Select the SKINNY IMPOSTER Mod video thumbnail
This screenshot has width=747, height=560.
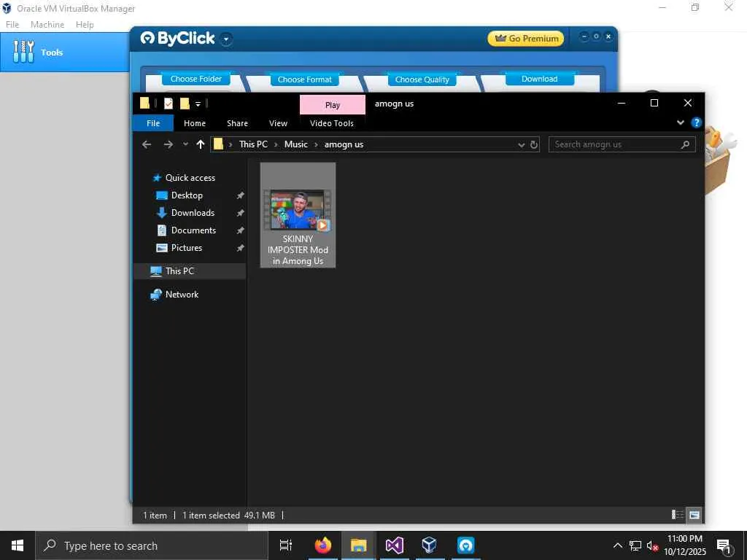pyautogui.click(x=298, y=210)
